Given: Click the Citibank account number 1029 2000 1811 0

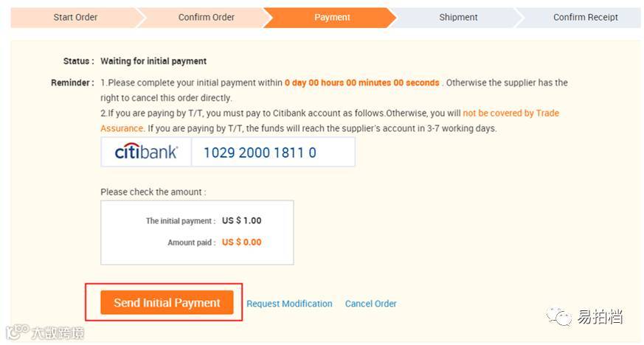Looking at the screenshot, I should pyautogui.click(x=260, y=153).
